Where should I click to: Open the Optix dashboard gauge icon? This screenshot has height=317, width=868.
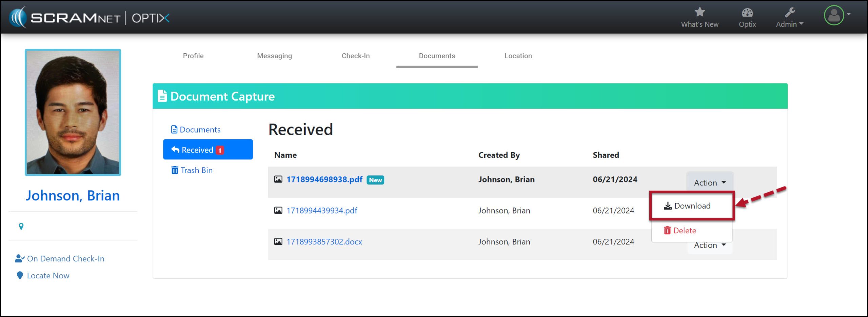(x=747, y=13)
